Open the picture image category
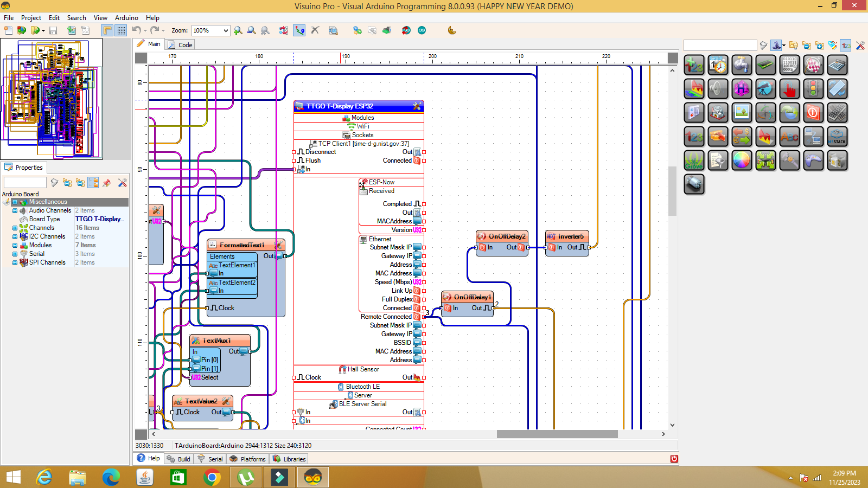This screenshot has height=488, width=868. coord(742,113)
